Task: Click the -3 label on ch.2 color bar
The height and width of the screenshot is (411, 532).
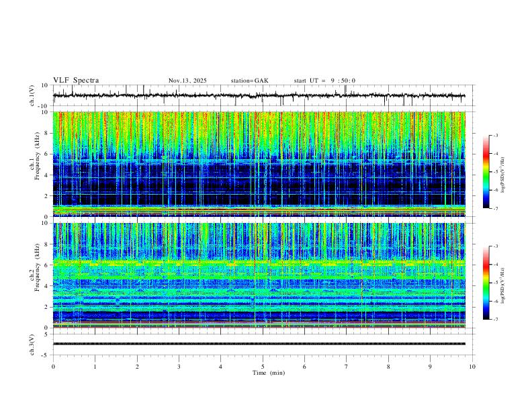Action: coord(495,246)
